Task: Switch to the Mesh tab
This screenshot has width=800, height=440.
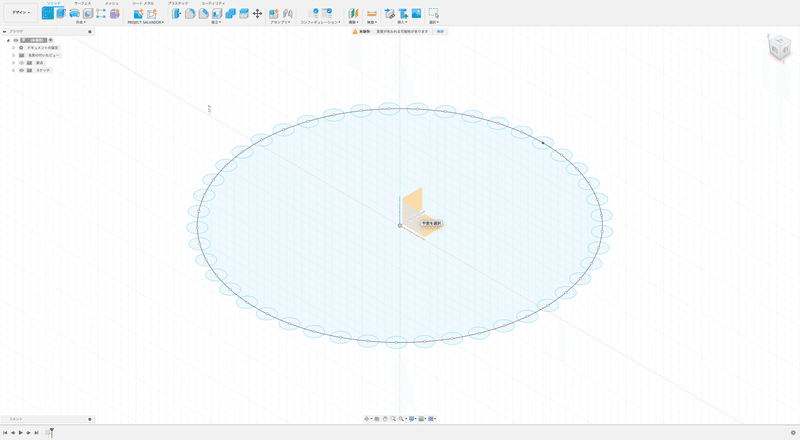Action: 111,3
